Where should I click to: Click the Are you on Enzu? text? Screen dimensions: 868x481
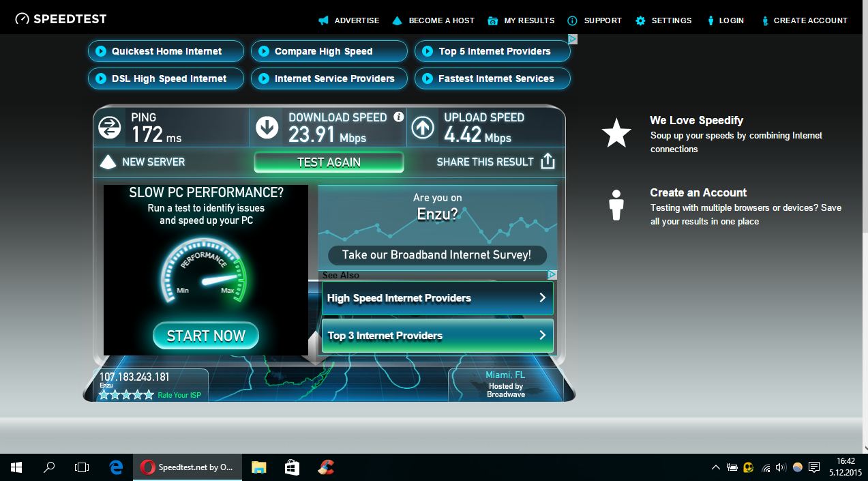pyautogui.click(x=437, y=207)
